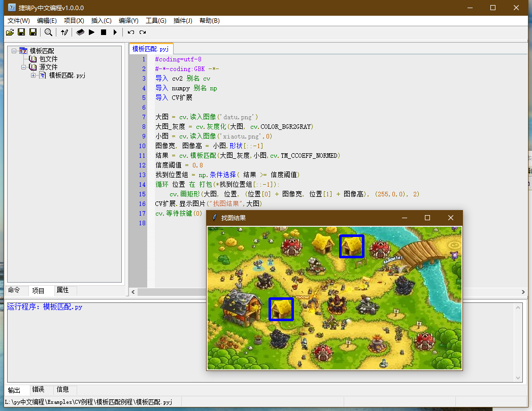Image resolution: width=532 pixels, height=411 pixels.
Task: Click the editor horizontal scrollbar right arrow
Action: click(523, 292)
